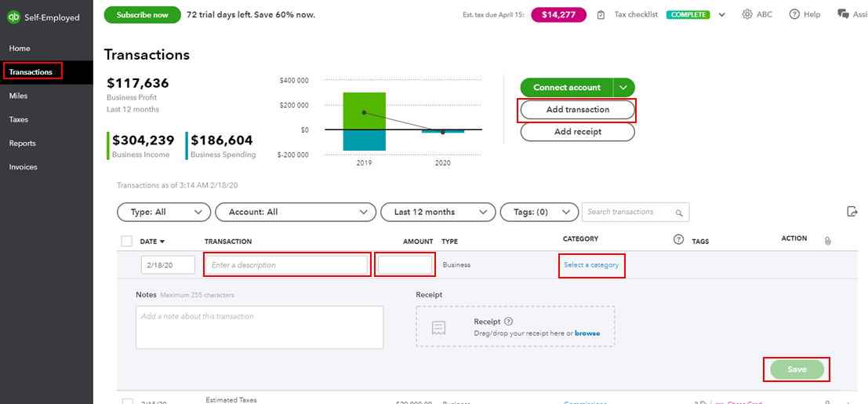Open the Tags: (0) dropdown

click(539, 213)
